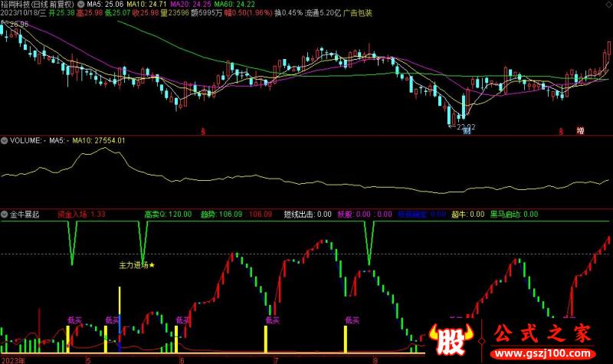This screenshot has width=613, height=364.
Task: Select the MA20: 24.25 moving average label
Action: [x=190, y=5]
